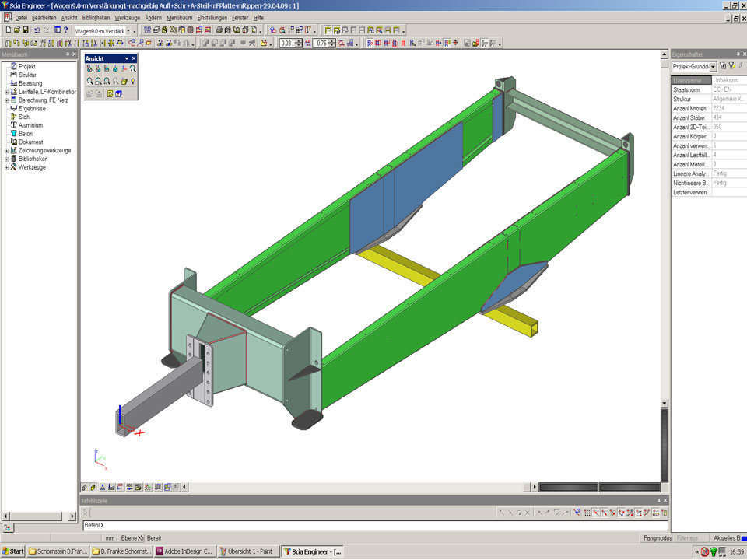This screenshot has height=560, width=747.
Task: Toggle the Fangmodus status bar field
Action: (x=656, y=537)
